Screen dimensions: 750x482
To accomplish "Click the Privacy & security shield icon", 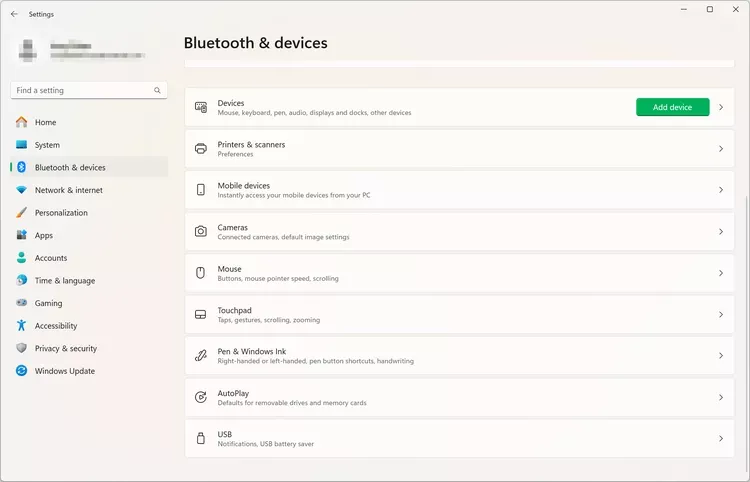I will 21,348.
